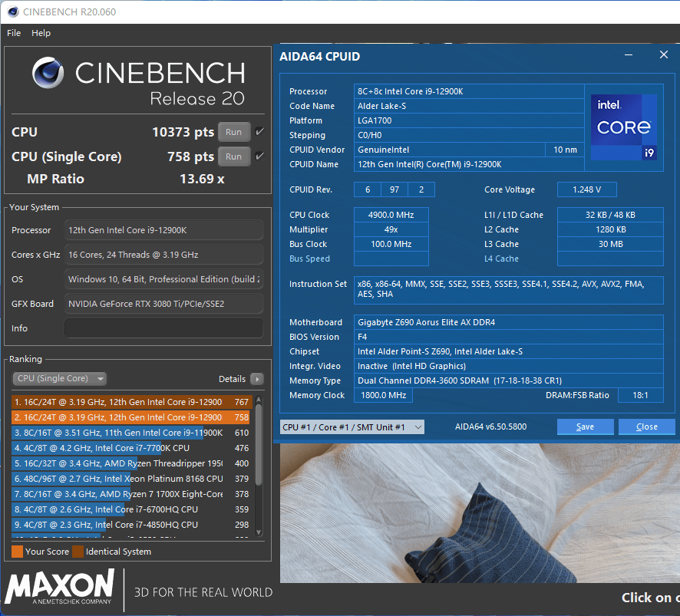Click the Multiplier value 49x
The width and height of the screenshot is (680, 616).
[x=391, y=229]
